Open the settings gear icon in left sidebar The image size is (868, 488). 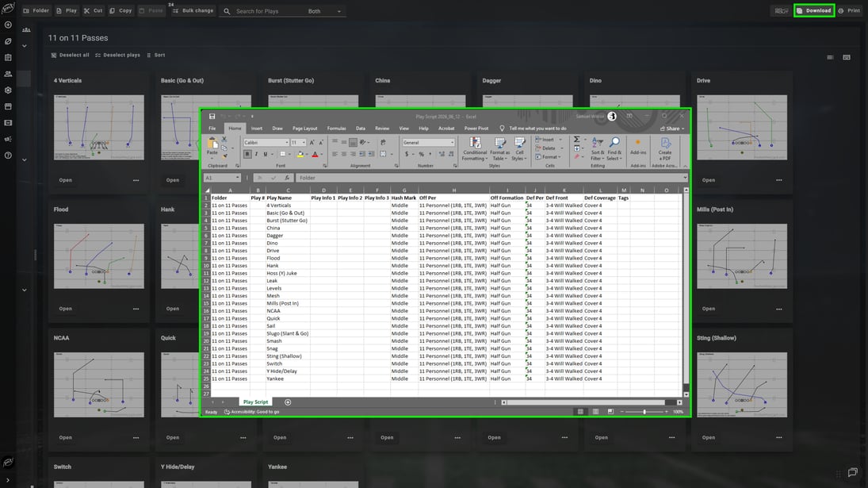pos(8,90)
